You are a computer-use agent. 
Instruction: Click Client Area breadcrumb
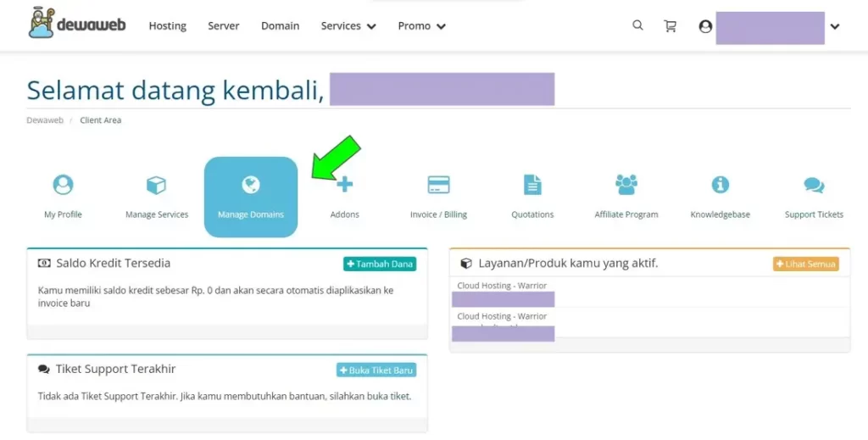[x=100, y=120]
